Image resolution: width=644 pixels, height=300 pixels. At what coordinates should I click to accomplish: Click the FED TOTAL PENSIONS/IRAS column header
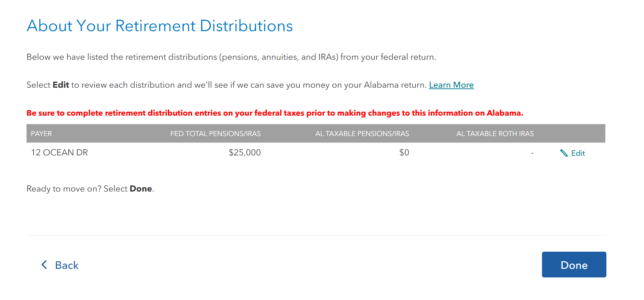215,134
